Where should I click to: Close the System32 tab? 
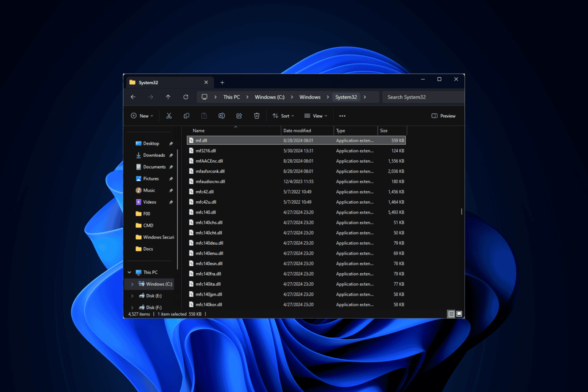[206, 82]
